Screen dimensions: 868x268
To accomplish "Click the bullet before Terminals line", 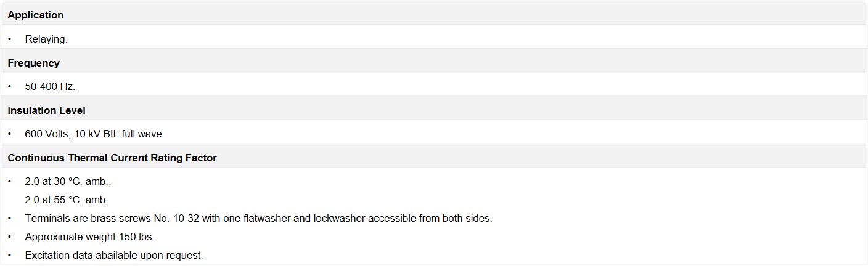I will point(10,219).
